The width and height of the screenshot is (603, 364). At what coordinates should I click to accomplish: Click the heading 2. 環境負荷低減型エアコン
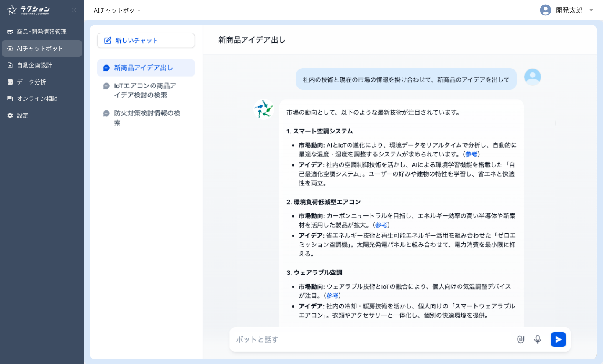[324, 202]
